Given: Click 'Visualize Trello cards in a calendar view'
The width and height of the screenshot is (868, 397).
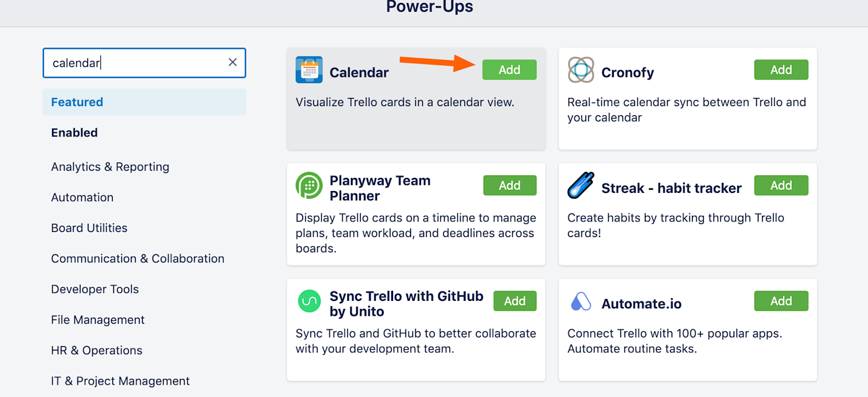Looking at the screenshot, I should [x=405, y=102].
